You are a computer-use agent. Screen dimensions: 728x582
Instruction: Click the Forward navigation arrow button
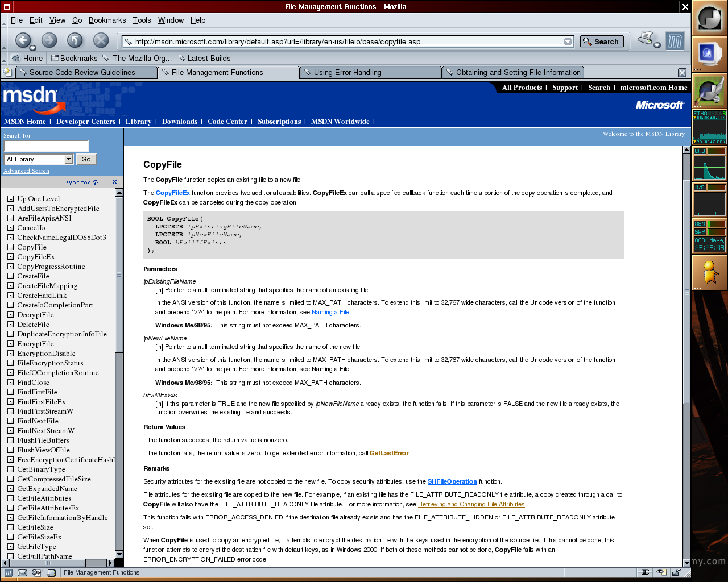49,40
